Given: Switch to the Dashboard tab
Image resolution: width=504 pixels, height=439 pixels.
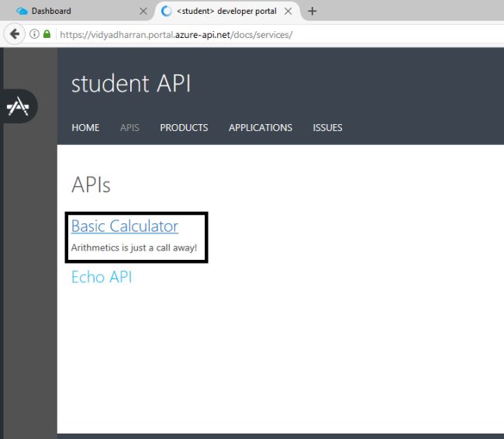Looking at the screenshot, I should pyautogui.click(x=76, y=11).
